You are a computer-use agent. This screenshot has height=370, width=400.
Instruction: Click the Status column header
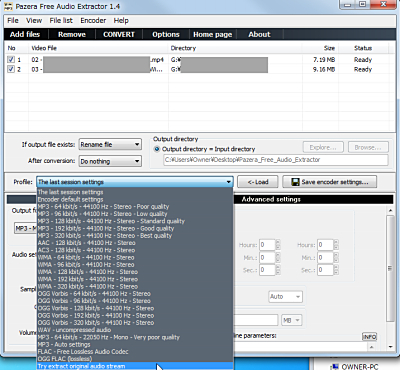363,48
